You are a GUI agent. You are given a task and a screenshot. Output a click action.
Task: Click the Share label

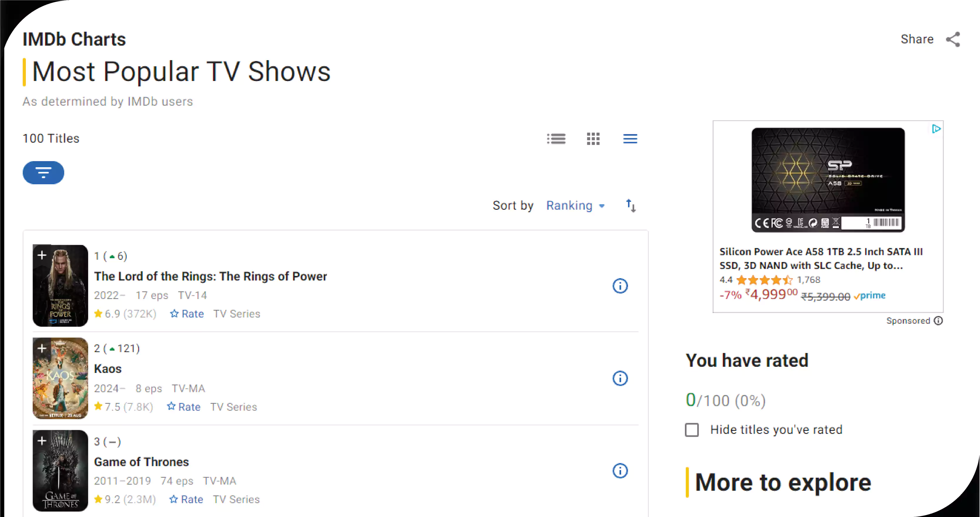pyautogui.click(x=917, y=39)
